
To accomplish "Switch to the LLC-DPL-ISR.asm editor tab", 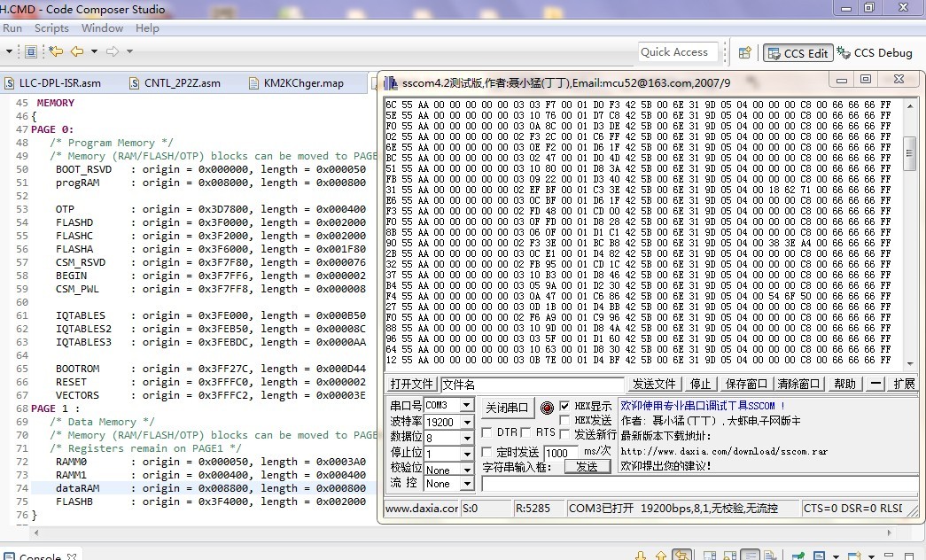I will click(x=59, y=83).
